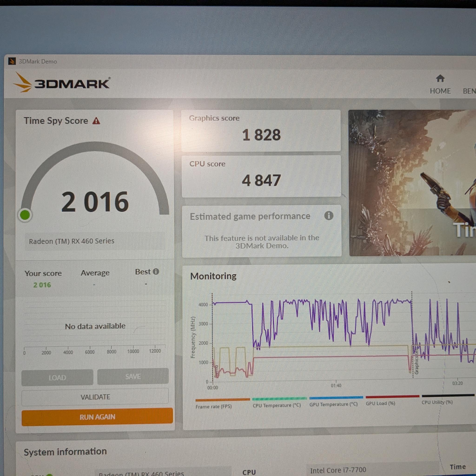This screenshot has width=476, height=476.
Task: Click the Time Spy benchmark thumbnail image
Action: [x=413, y=183]
